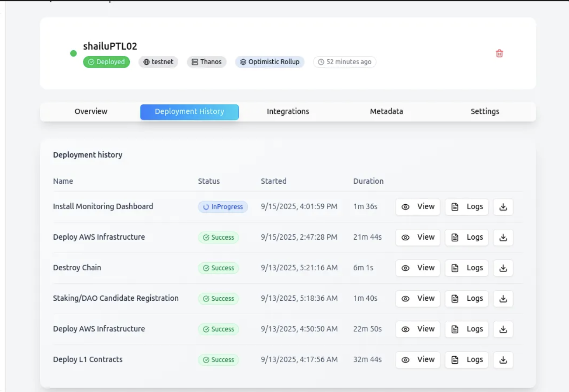View Deploy L1 Contracts details

pos(418,360)
